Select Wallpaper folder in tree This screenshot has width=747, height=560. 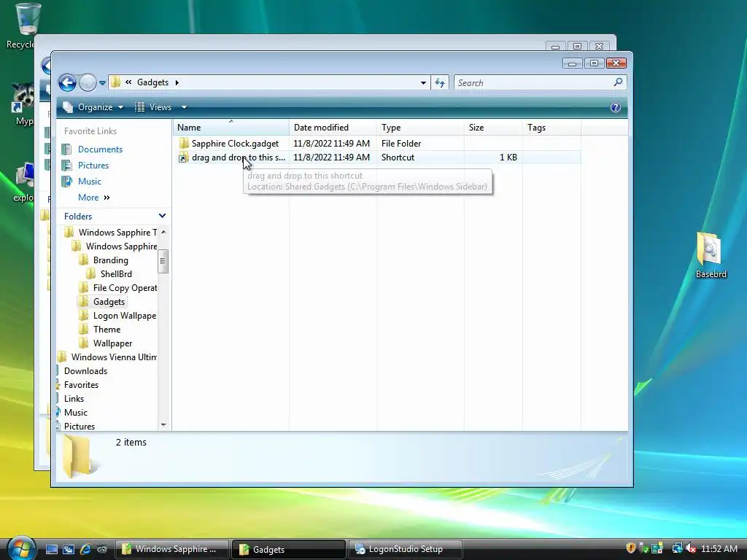click(112, 343)
